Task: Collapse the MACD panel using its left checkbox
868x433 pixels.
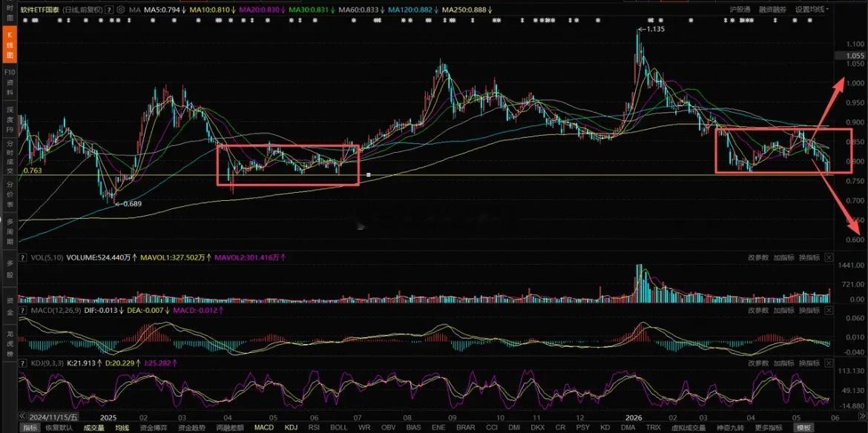Action: (23, 311)
